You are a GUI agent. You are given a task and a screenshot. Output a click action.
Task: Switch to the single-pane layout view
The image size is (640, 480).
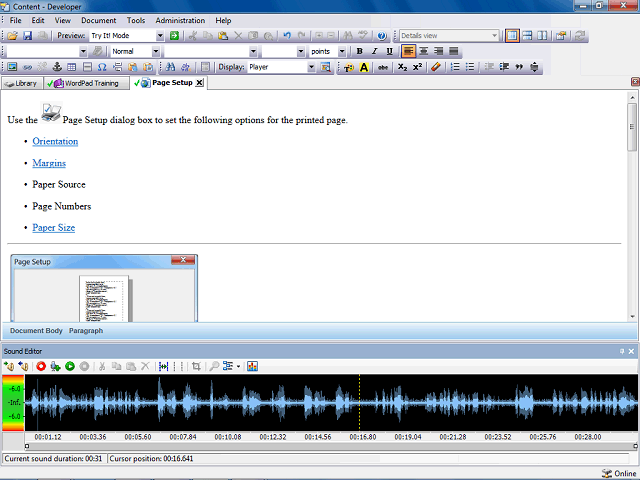512,36
